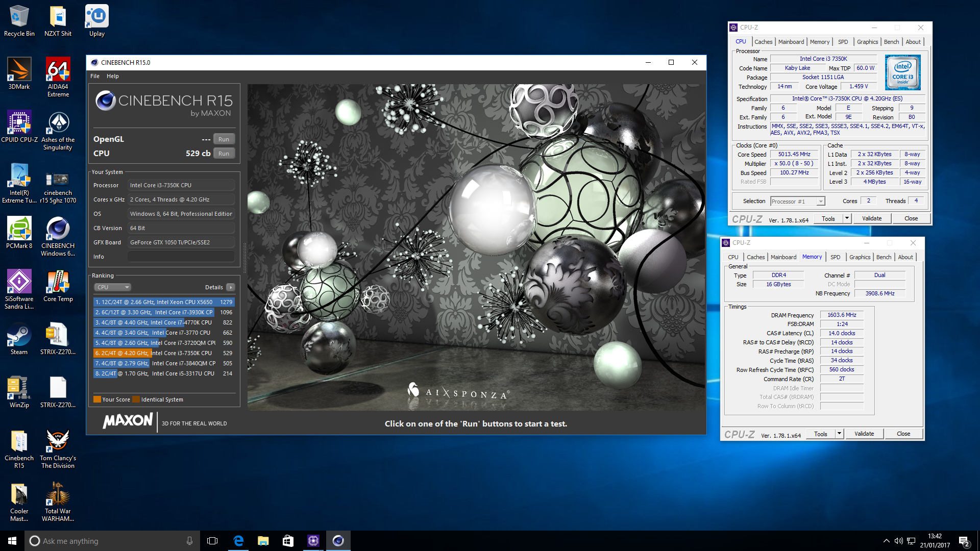Screen dimensions: 980x551
Task: Click Validate in top CPU-Z window
Action: 872,219
